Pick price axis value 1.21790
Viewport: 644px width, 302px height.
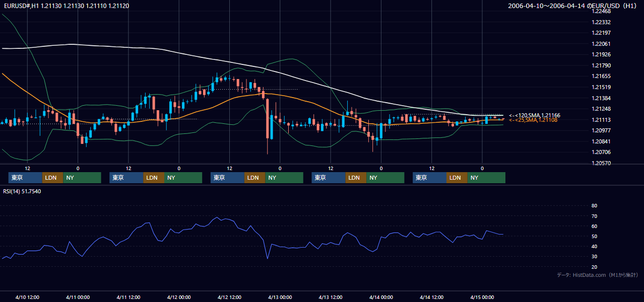[x=600, y=65]
